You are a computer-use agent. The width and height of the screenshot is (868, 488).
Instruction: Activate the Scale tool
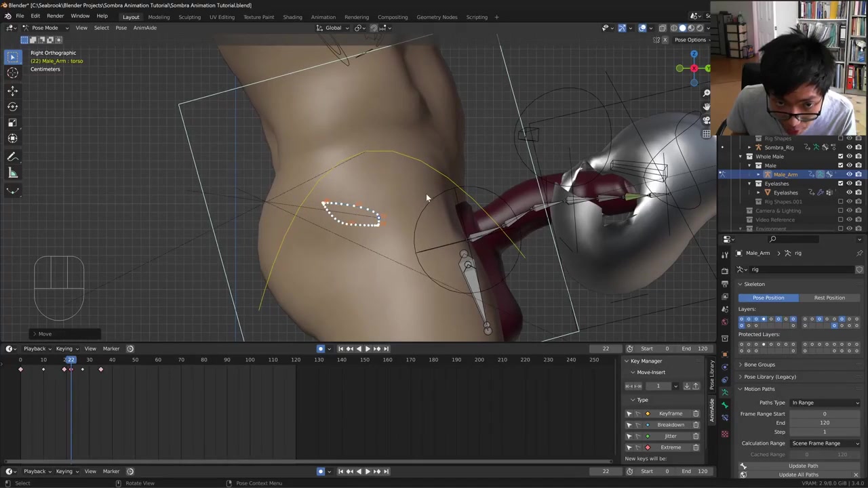(12, 123)
